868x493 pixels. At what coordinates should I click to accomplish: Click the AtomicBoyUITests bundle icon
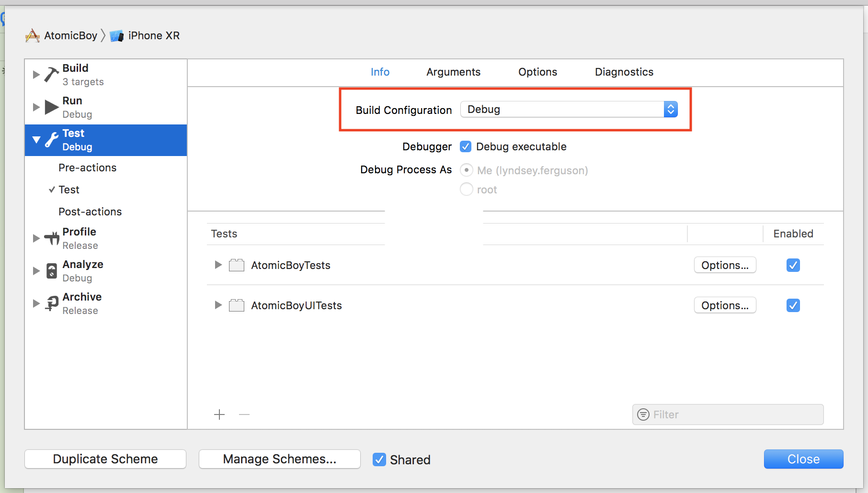click(x=237, y=305)
